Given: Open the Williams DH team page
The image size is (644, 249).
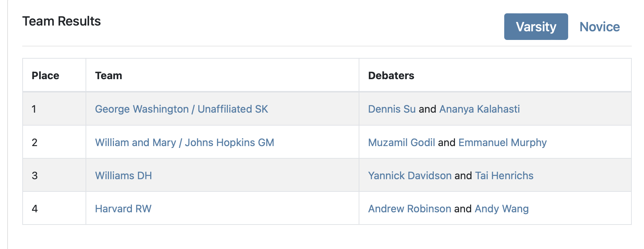Looking at the screenshot, I should [123, 176].
